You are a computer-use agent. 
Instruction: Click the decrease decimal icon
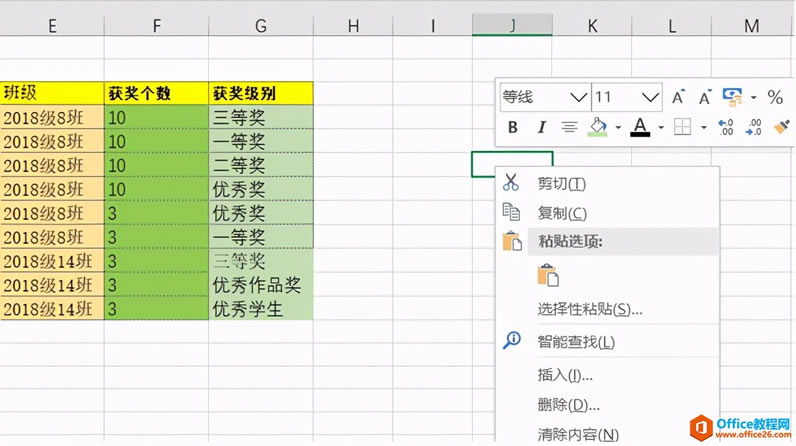753,127
